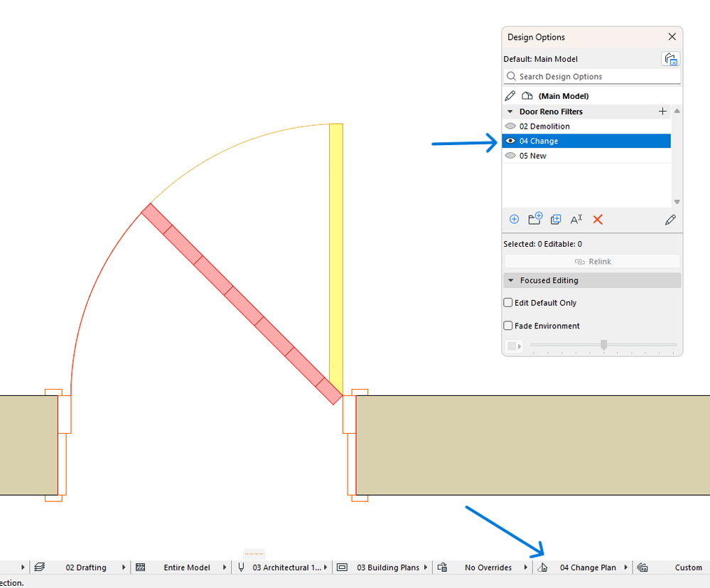
Task: Select the 02 Demolition option row
Action: pyautogui.click(x=586, y=126)
